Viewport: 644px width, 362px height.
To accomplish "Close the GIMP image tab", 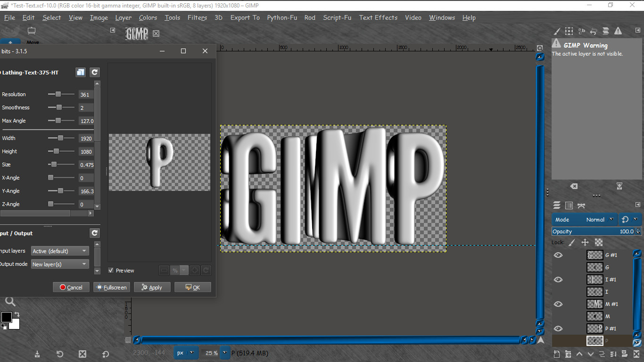I will pos(157,33).
